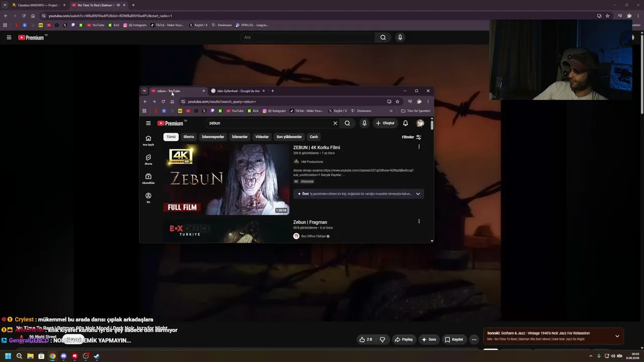Open Shorts from the left sidebar
This screenshot has height=362, width=644.
tap(148, 159)
